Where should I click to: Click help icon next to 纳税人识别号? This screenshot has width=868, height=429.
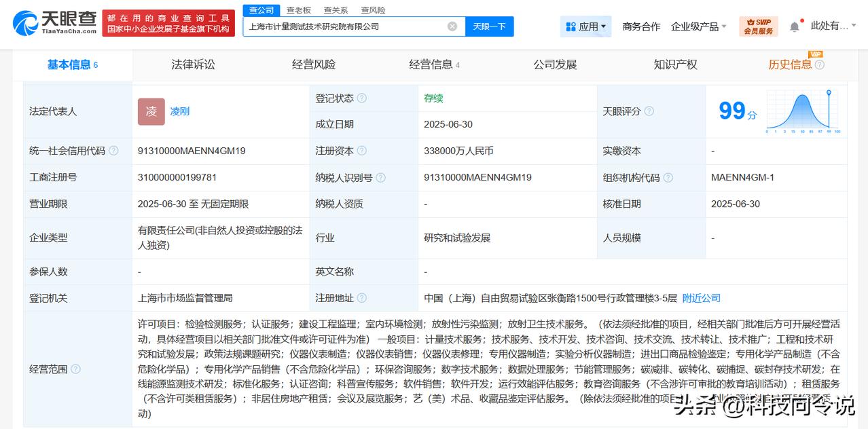(x=381, y=178)
